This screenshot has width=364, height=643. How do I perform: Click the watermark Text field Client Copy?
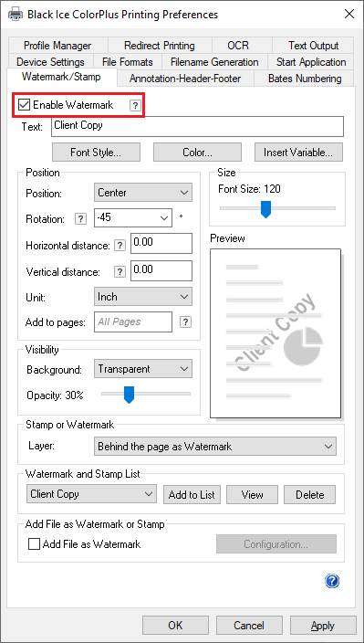point(197,127)
